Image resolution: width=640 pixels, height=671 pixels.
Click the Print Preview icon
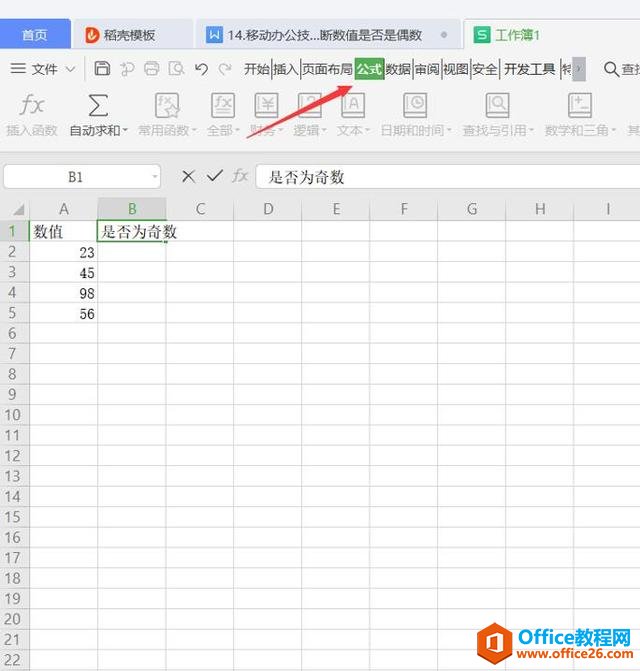click(x=176, y=68)
